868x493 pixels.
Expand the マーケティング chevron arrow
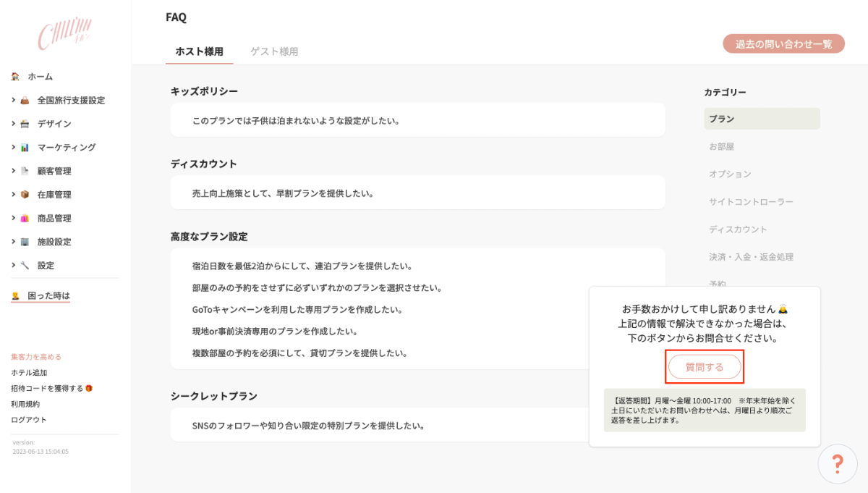pos(14,147)
